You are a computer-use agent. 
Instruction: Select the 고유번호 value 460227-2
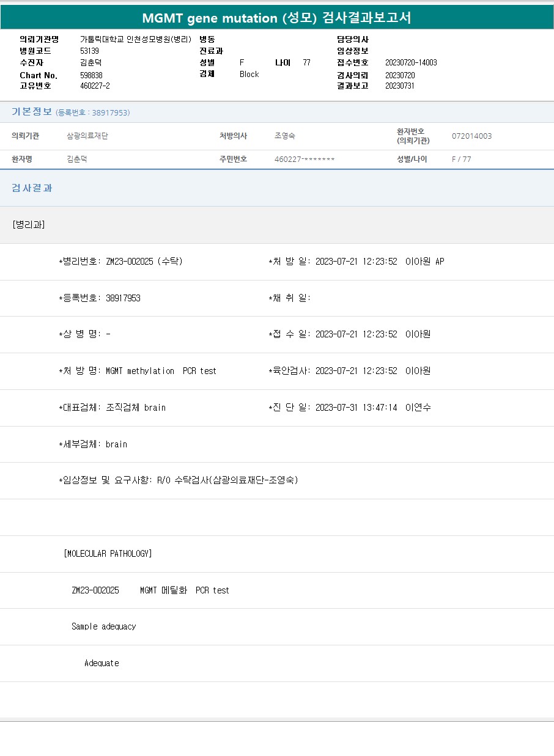(x=95, y=86)
